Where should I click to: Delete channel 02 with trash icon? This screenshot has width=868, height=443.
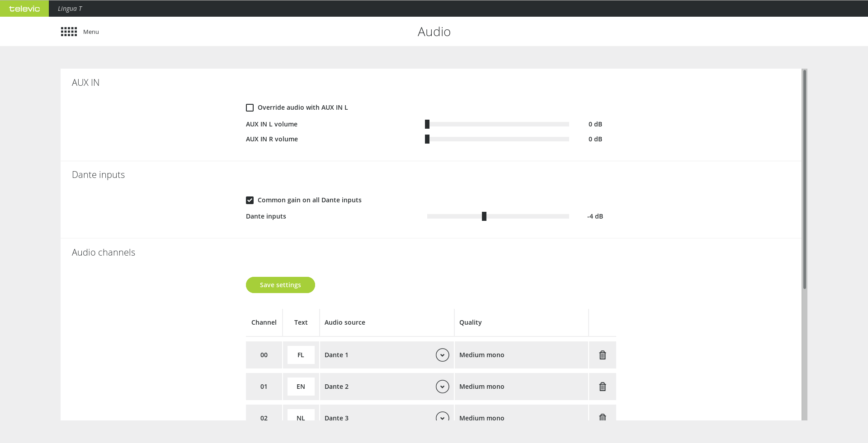tap(602, 417)
